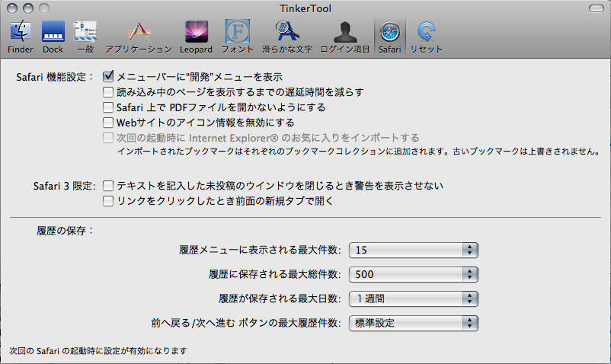This screenshot has height=364, width=611.
Task: Click the Safari 機能設定 section label
Action: [55, 77]
